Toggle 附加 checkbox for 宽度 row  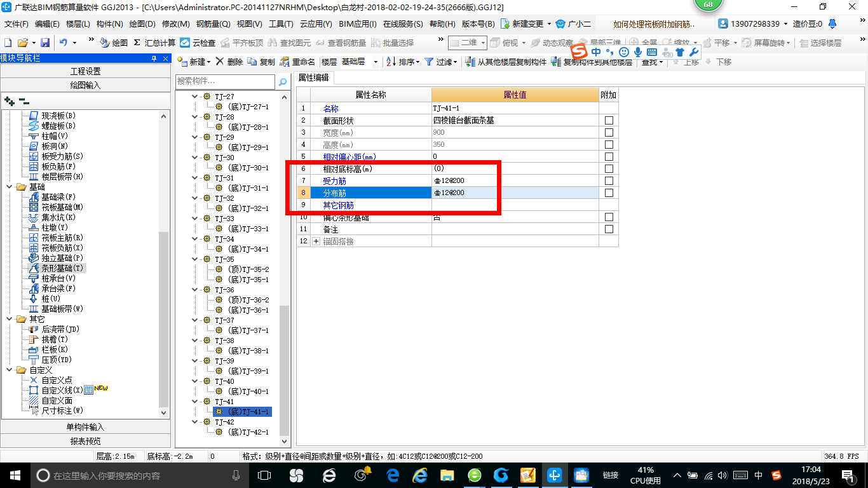609,132
